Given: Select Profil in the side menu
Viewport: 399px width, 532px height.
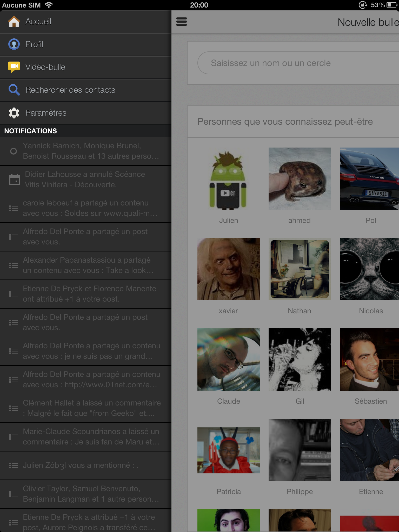Looking at the screenshot, I should 86,44.
